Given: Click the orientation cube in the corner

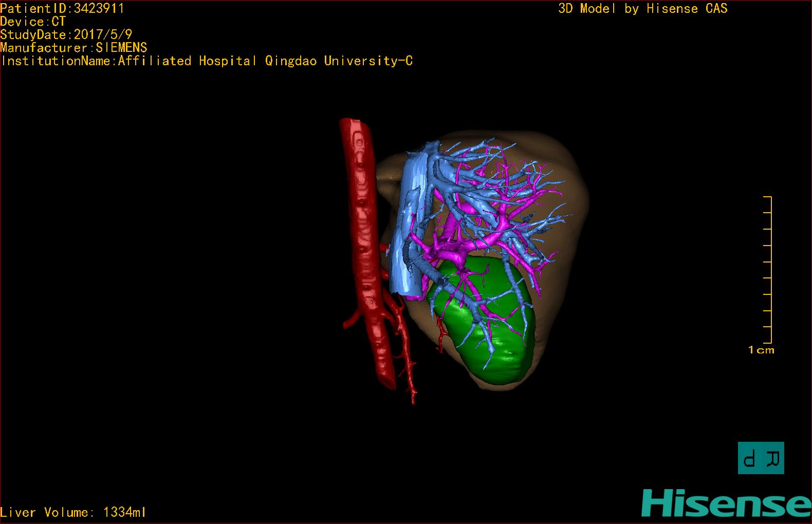Looking at the screenshot, I should (761, 458).
